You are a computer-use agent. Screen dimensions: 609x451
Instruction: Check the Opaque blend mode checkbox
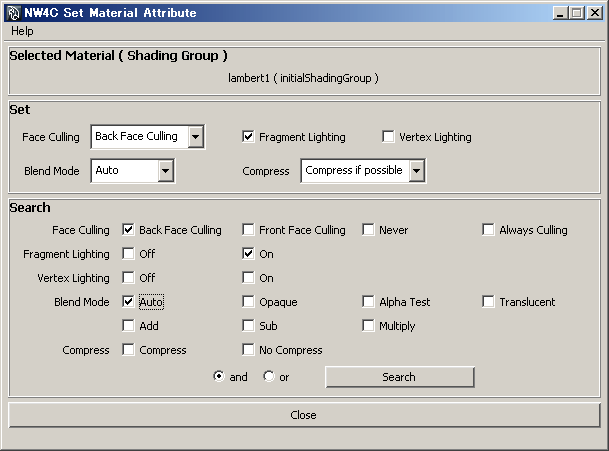point(249,302)
